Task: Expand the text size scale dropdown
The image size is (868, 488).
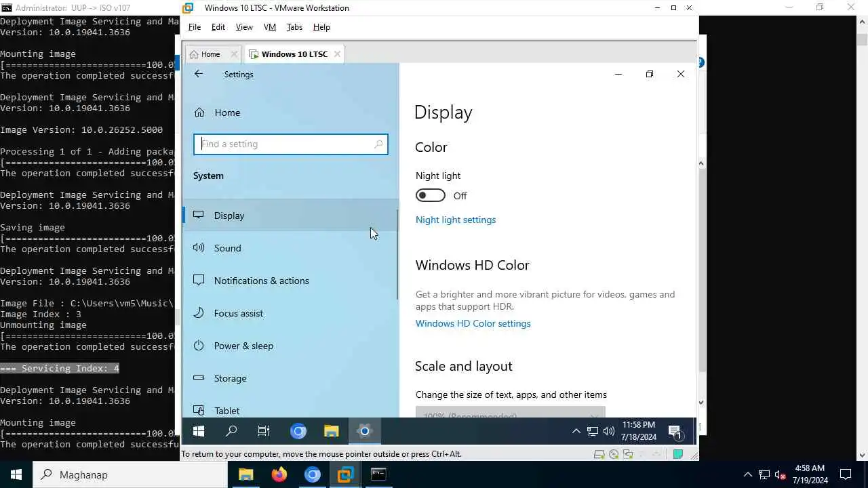Action: pyautogui.click(x=511, y=412)
